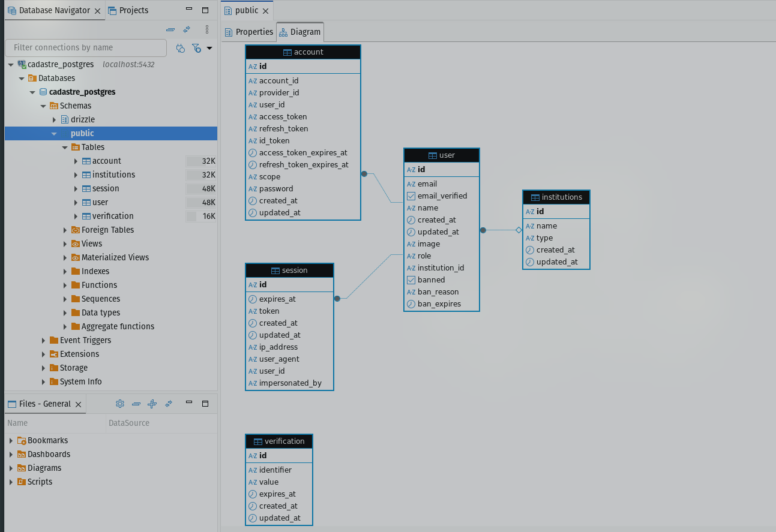Click the plus icon in Files panel toolbar
The height and width of the screenshot is (532, 776).
click(x=152, y=404)
